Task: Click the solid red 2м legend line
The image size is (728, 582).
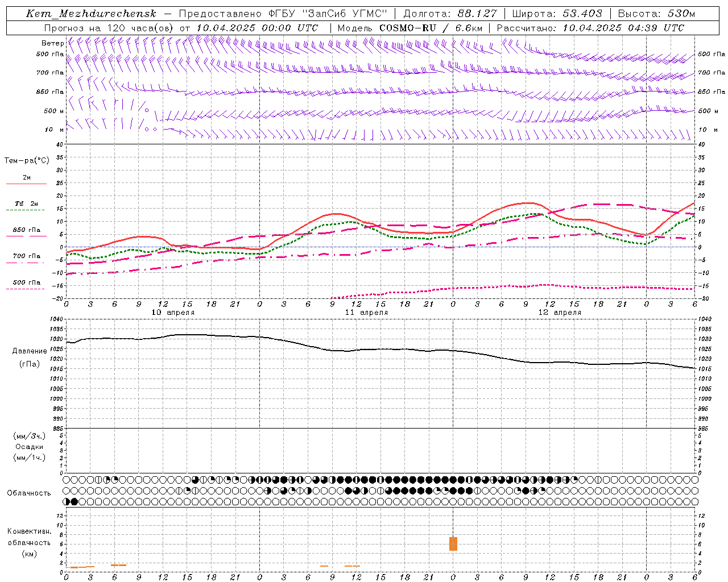Action: (x=26, y=184)
